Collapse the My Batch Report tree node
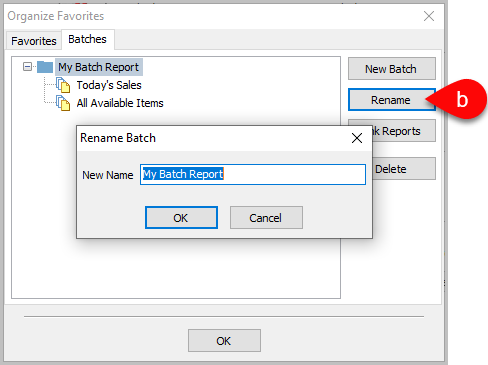Screen dimensions: 488x365 27,67
